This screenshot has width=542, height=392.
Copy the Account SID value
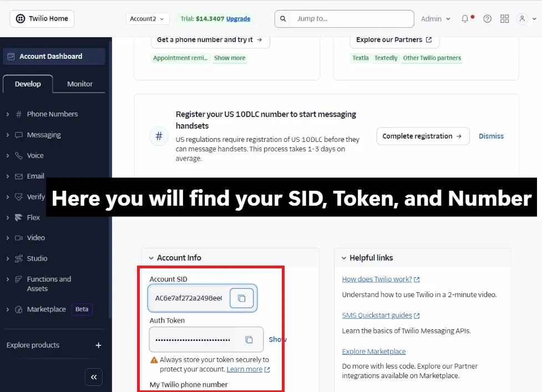[241, 298]
